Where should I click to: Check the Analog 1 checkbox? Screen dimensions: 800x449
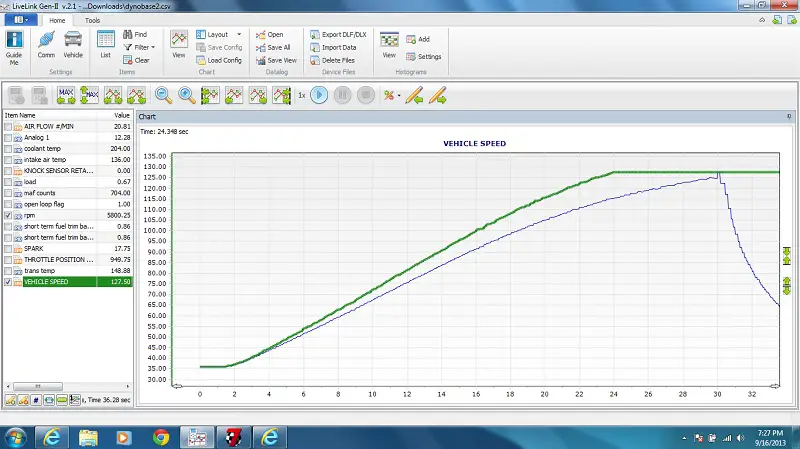[x=8, y=138]
